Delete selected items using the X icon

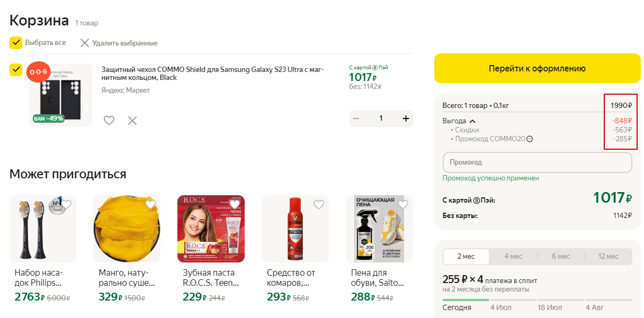point(85,43)
